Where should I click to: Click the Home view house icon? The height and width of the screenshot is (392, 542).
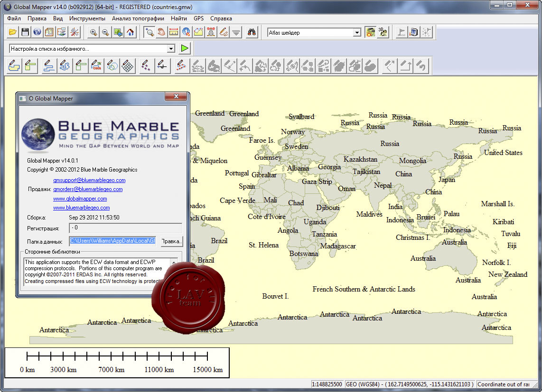pyautogui.click(x=131, y=32)
